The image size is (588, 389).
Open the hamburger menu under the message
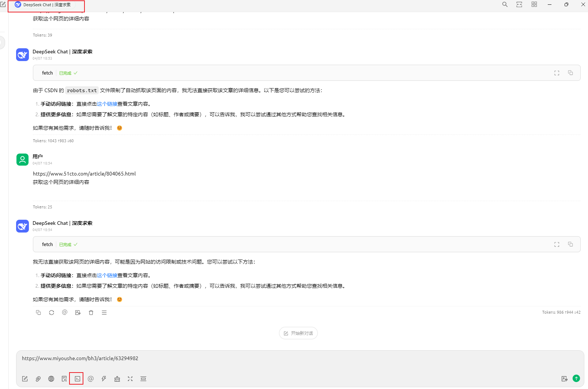tap(104, 312)
